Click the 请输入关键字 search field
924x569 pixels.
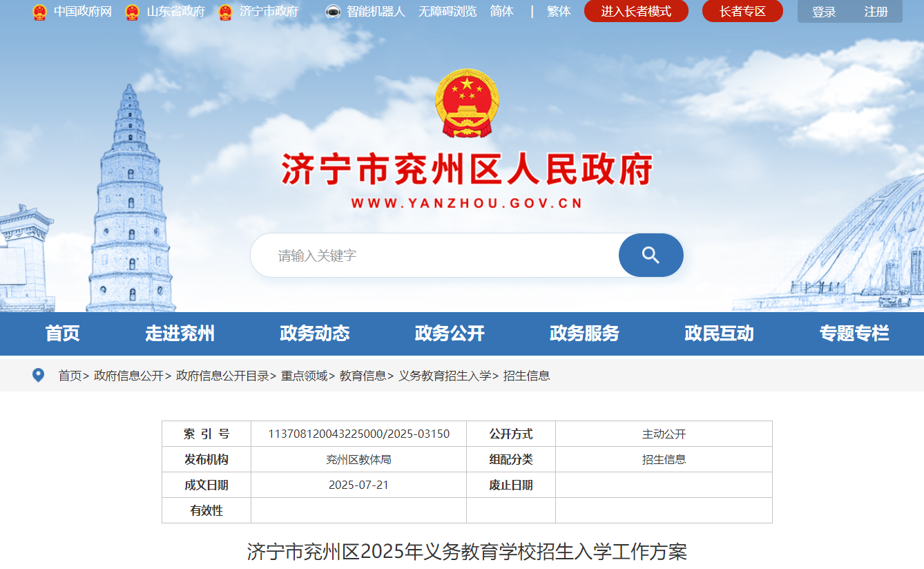pyautogui.click(x=435, y=255)
